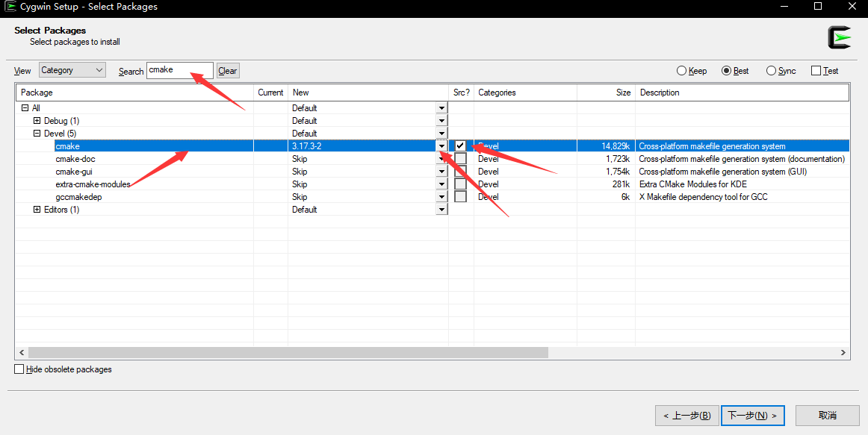Image resolution: width=868 pixels, height=435 pixels.
Task: Click the New column header
Action: click(368, 93)
